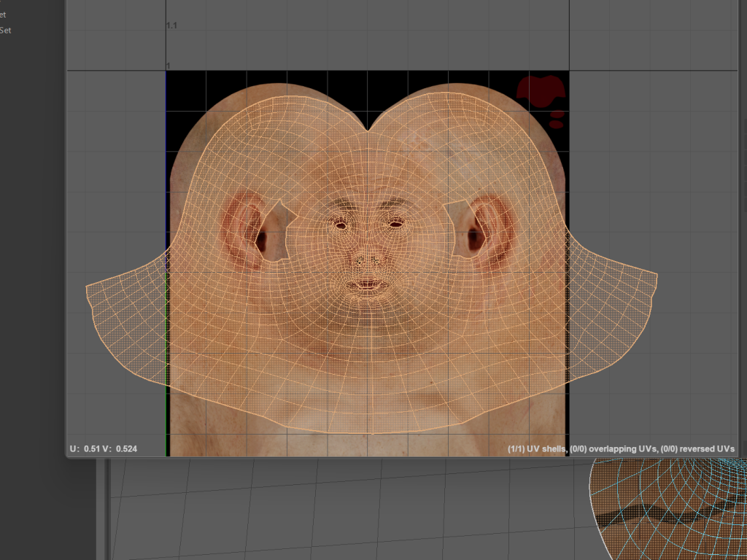
Task: Click the UV shells and overlapping UVs statistics text
Action: [x=621, y=448]
